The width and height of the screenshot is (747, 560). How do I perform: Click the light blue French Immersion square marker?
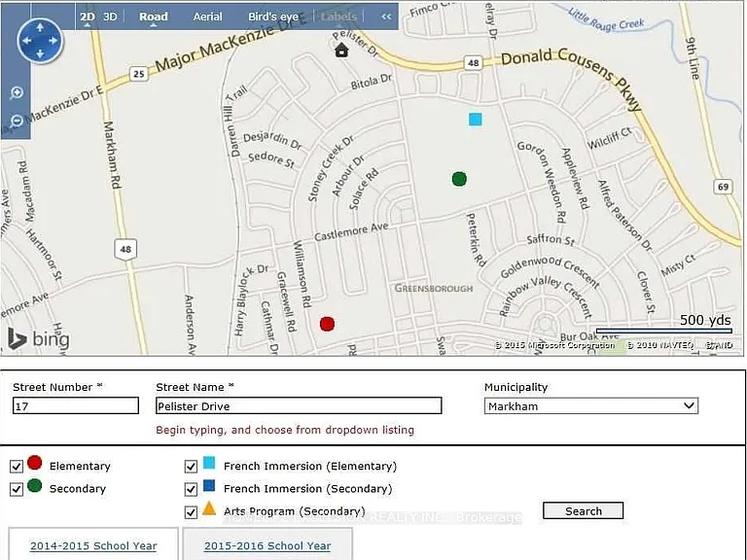pos(476,119)
